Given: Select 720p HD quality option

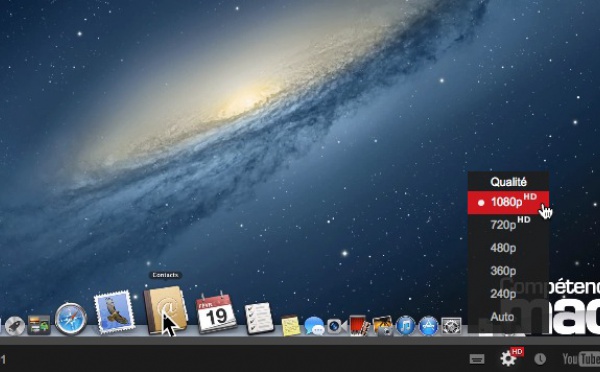Looking at the screenshot, I should tap(508, 225).
